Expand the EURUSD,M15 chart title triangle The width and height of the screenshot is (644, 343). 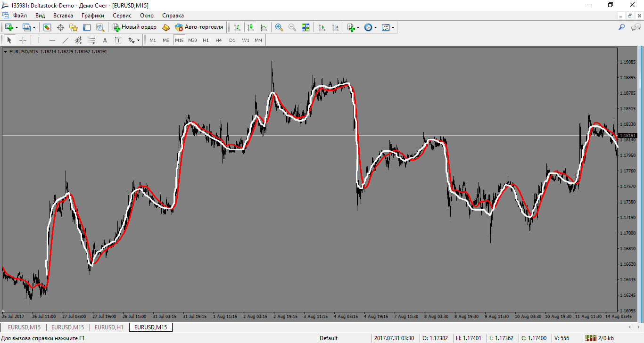[x=5, y=52]
